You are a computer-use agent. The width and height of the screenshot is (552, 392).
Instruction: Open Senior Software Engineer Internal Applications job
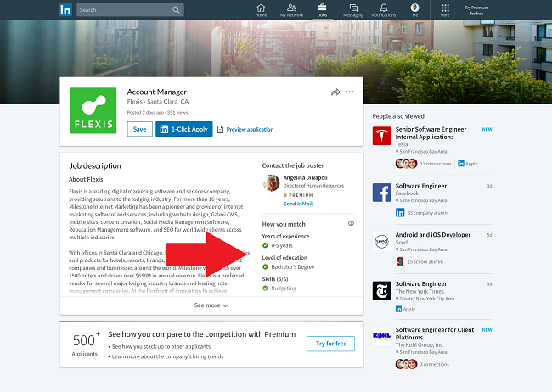pyautogui.click(x=431, y=133)
